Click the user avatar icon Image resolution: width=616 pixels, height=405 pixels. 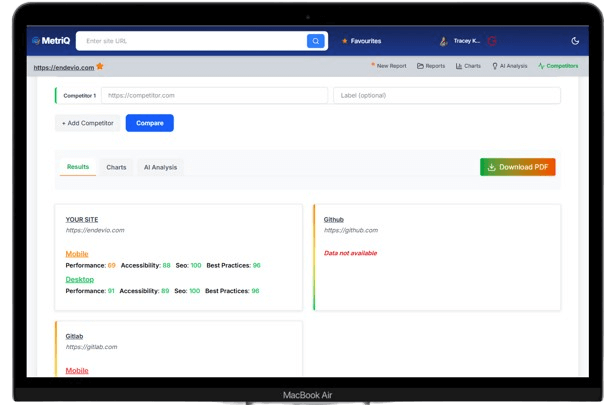(444, 41)
